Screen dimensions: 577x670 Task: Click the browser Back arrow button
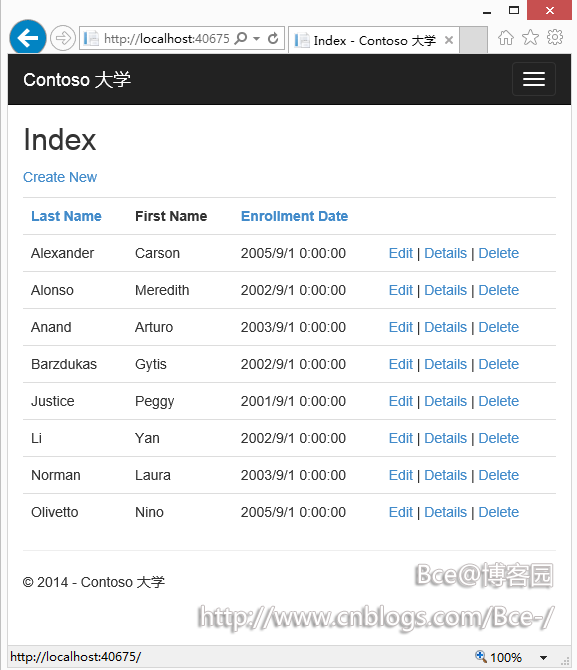(28, 38)
